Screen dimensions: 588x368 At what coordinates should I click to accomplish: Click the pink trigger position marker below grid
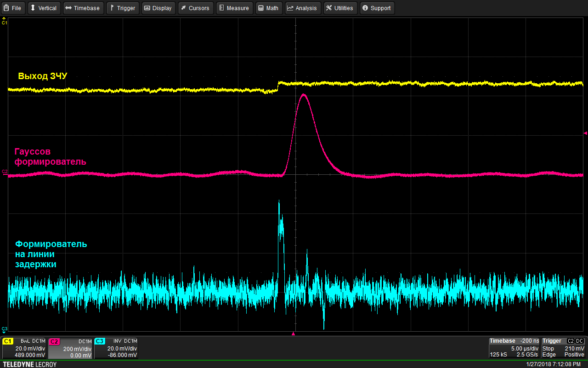(x=294, y=333)
